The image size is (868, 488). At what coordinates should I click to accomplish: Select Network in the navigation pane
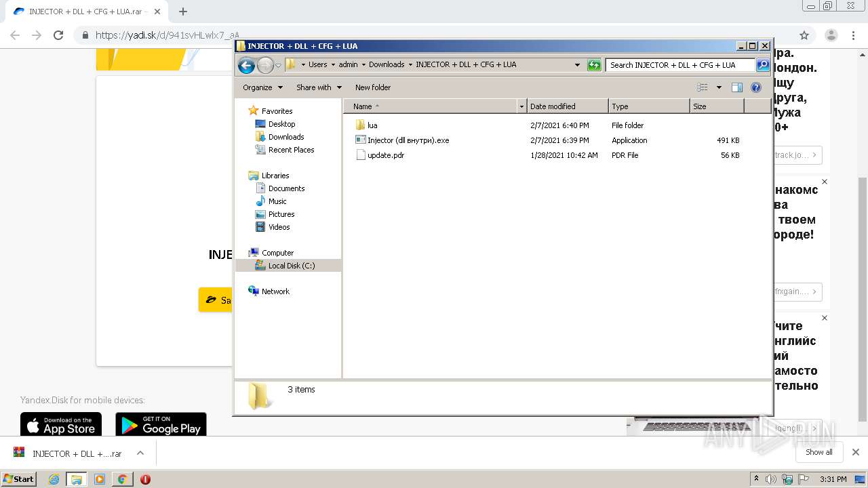[x=269, y=291]
